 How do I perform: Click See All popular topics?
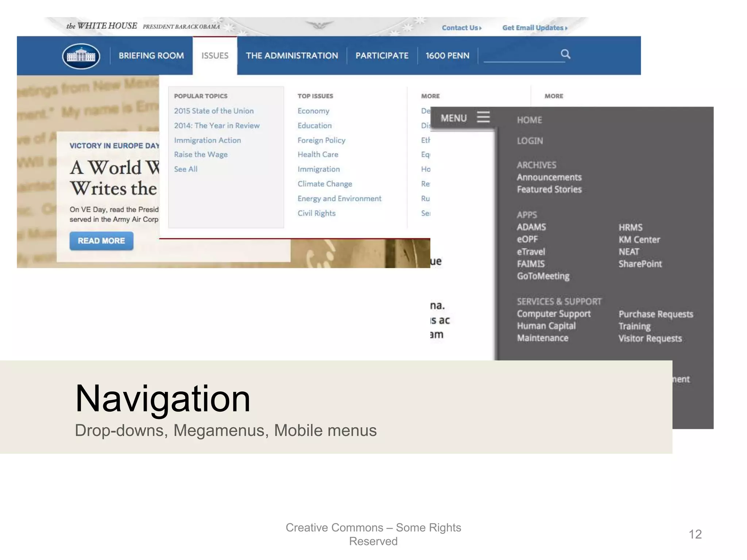pos(186,169)
